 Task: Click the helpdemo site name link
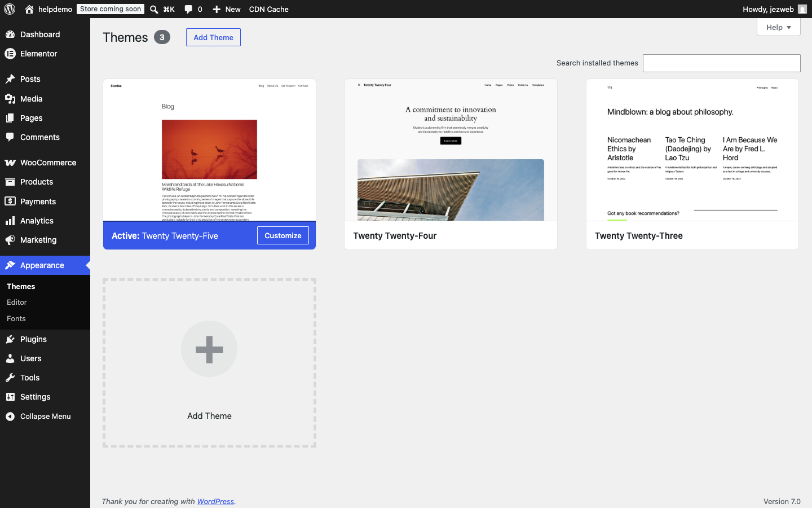click(55, 9)
